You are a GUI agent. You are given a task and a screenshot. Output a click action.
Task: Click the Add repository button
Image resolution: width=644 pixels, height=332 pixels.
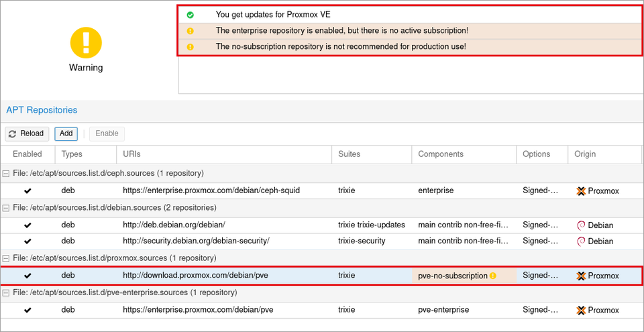66,133
